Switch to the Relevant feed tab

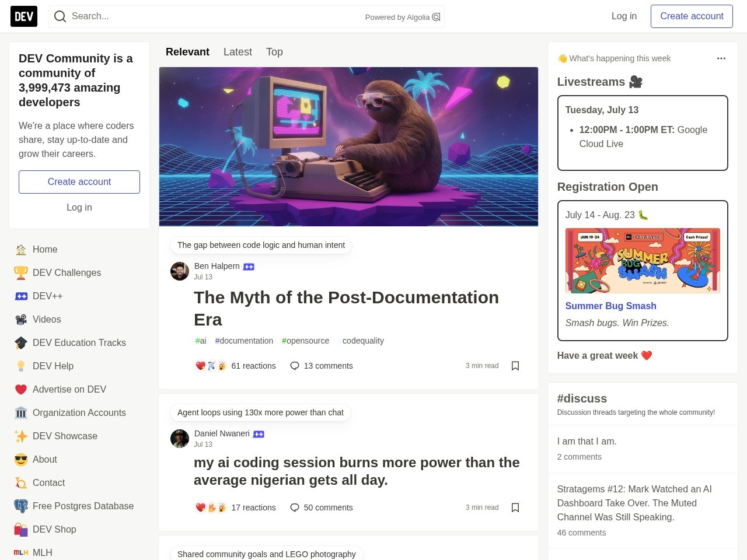click(x=187, y=52)
